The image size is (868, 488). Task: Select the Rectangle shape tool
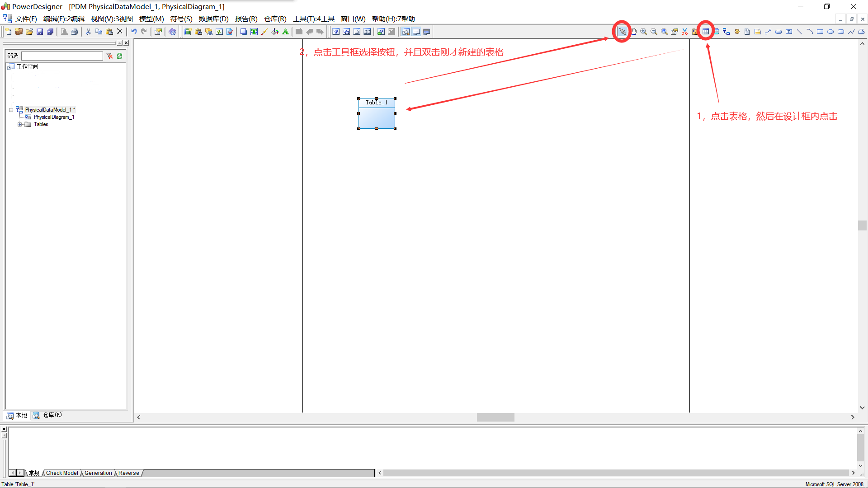(x=820, y=32)
